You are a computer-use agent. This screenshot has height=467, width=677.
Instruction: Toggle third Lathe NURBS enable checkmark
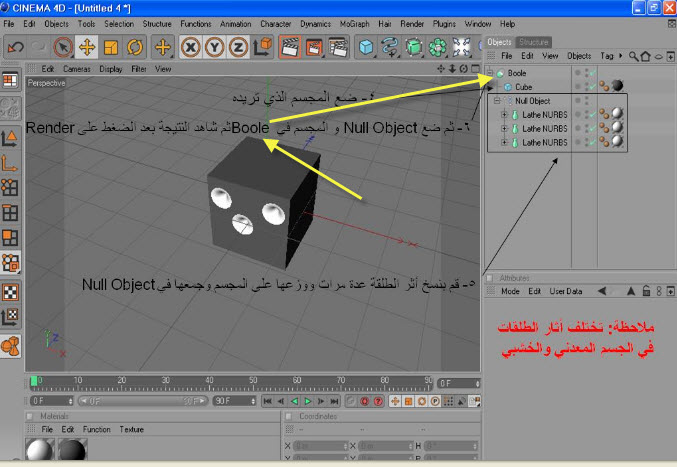pos(592,142)
